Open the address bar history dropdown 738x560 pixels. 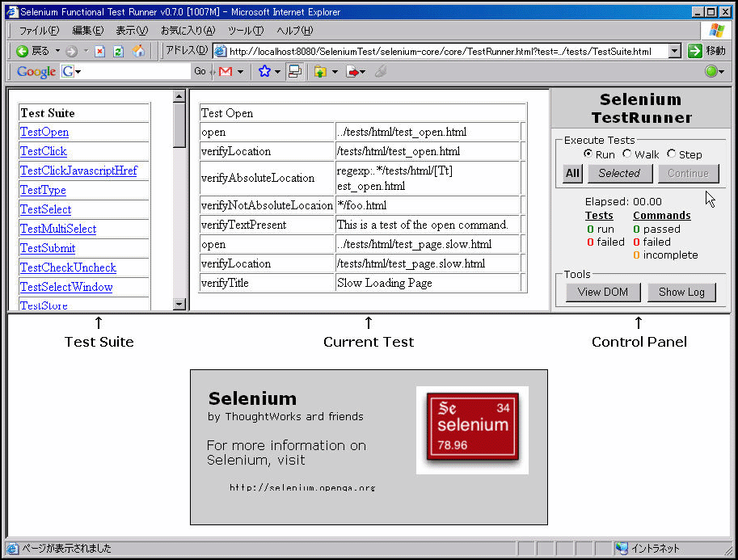coord(674,50)
